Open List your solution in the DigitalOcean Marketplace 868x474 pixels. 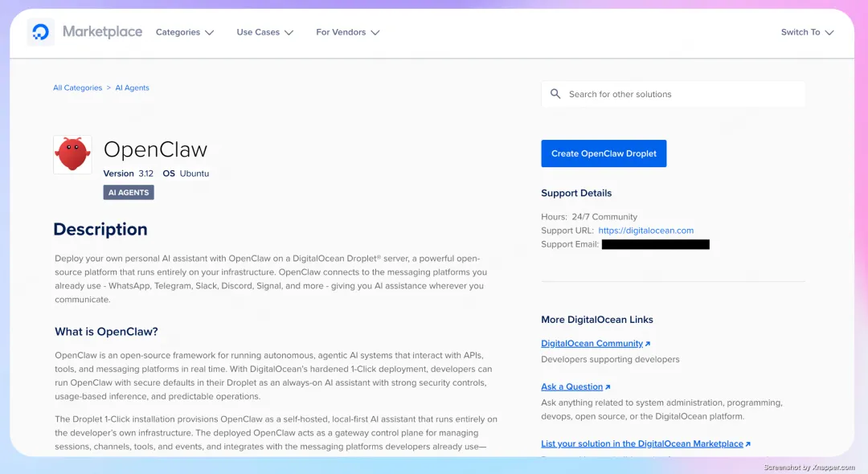pos(642,443)
